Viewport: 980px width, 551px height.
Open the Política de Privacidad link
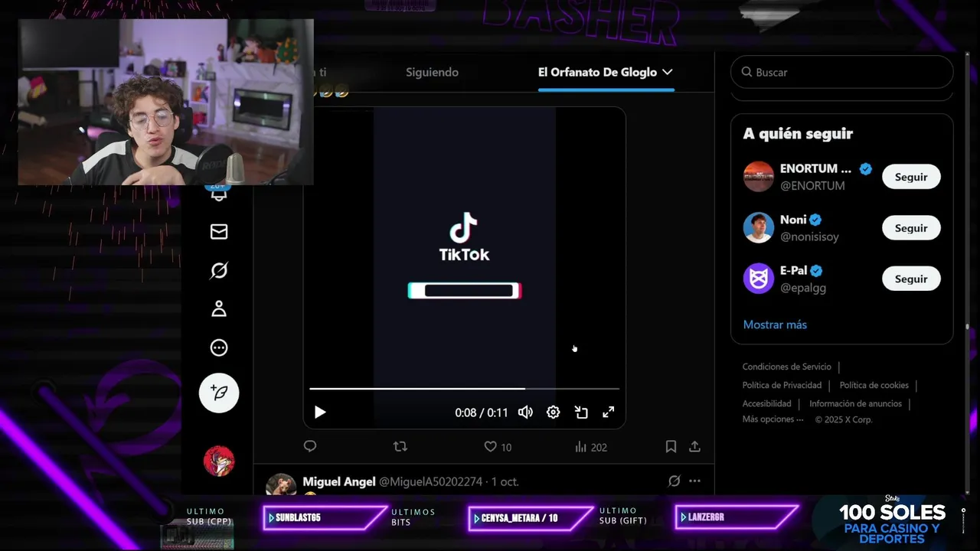(782, 385)
